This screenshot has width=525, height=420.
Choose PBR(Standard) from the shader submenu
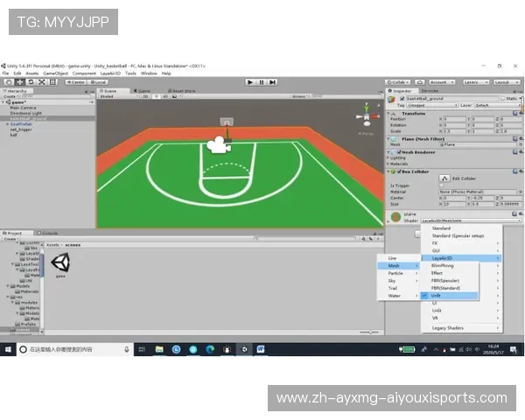[444, 288]
